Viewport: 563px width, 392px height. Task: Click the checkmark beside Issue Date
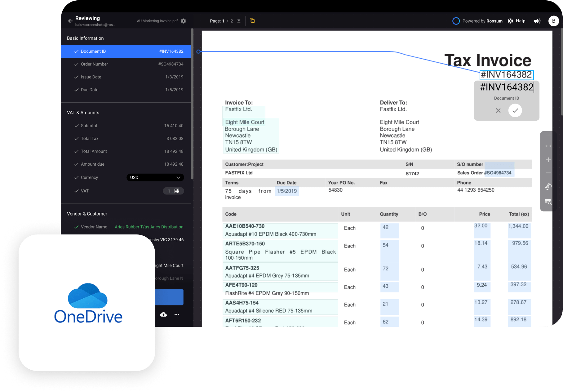(76, 77)
